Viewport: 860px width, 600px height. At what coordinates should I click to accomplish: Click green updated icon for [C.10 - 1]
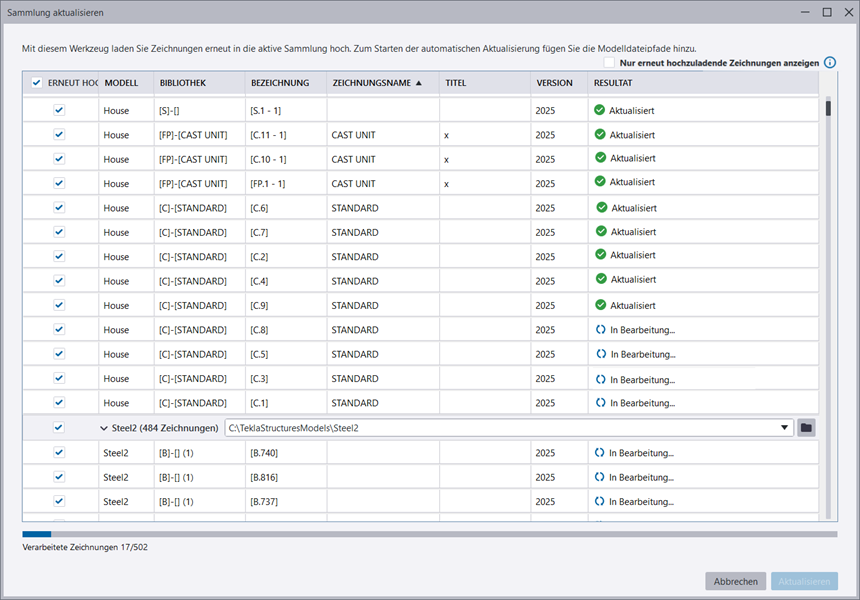click(601, 158)
